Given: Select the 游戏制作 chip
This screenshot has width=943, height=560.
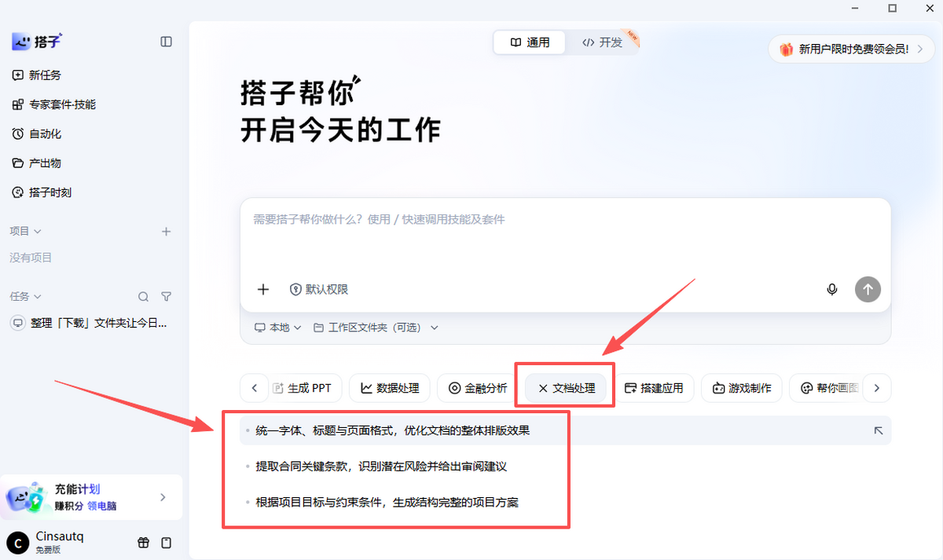Looking at the screenshot, I should tap(742, 388).
